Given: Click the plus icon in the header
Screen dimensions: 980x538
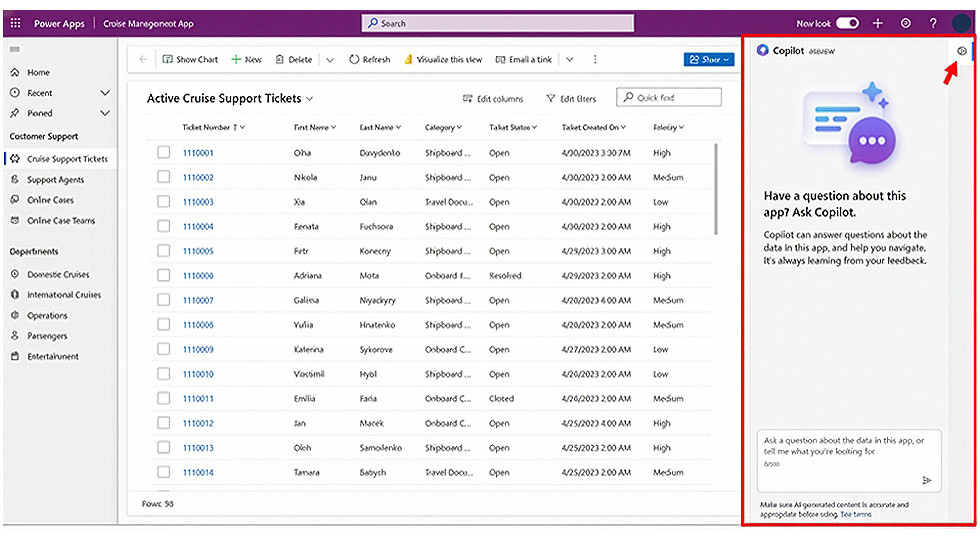Looking at the screenshot, I should (877, 23).
